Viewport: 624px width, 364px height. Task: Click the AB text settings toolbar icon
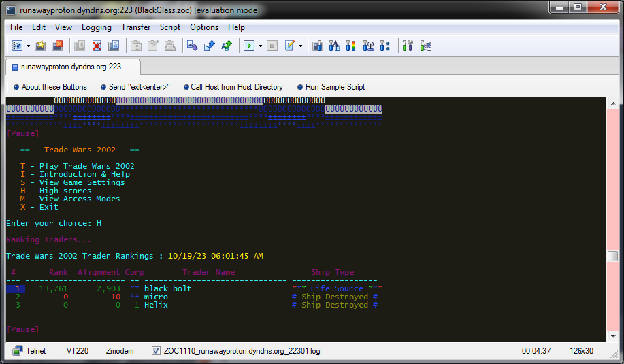coord(334,46)
